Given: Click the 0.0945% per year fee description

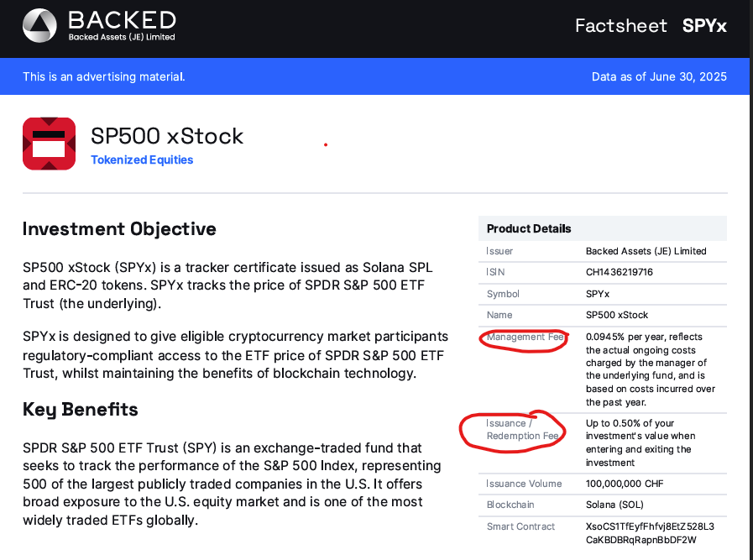Looking at the screenshot, I should coord(651,369).
